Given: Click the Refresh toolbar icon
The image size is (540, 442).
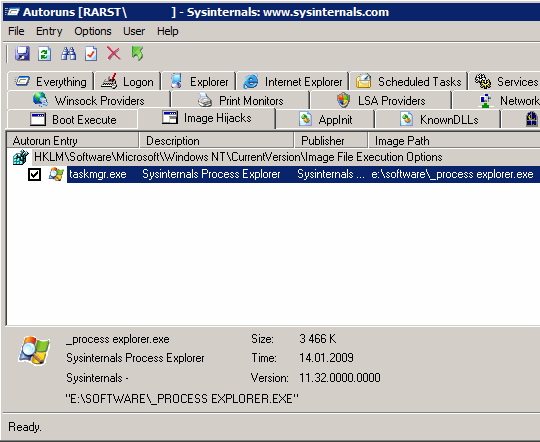Looking at the screenshot, I should coord(45,53).
